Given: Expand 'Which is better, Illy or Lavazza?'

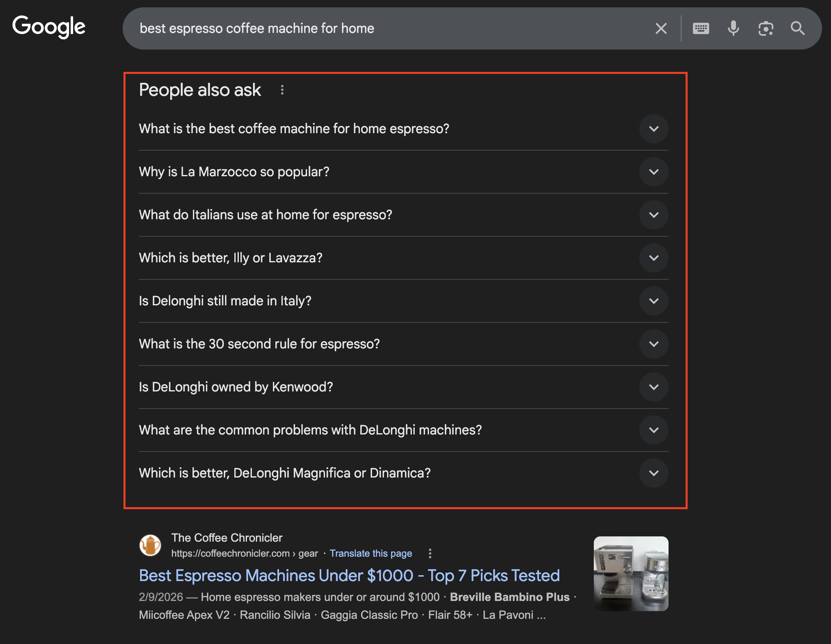Looking at the screenshot, I should tap(654, 258).
